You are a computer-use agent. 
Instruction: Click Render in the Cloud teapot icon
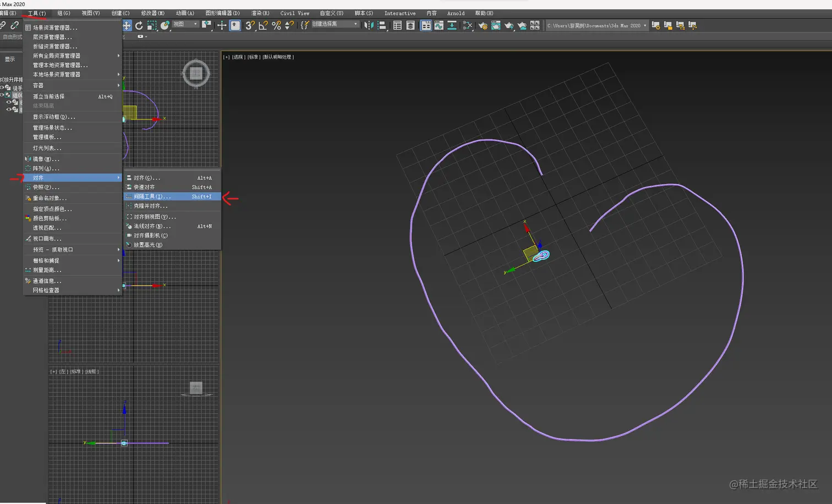tap(522, 25)
